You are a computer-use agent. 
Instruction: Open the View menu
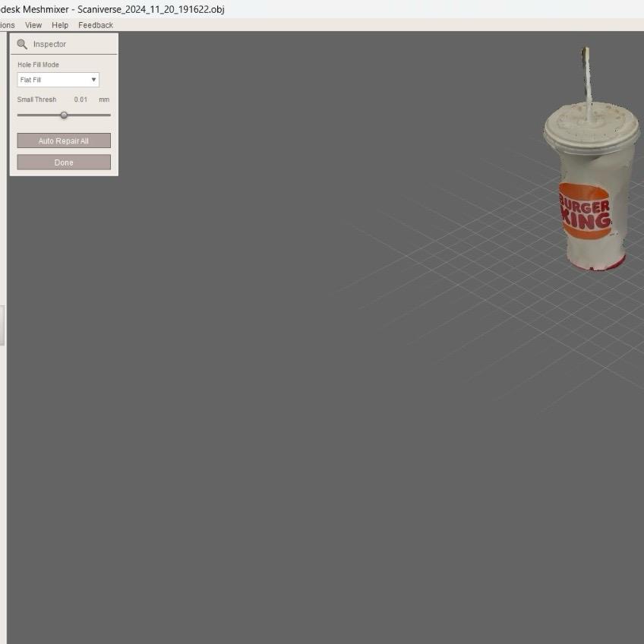point(33,25)
